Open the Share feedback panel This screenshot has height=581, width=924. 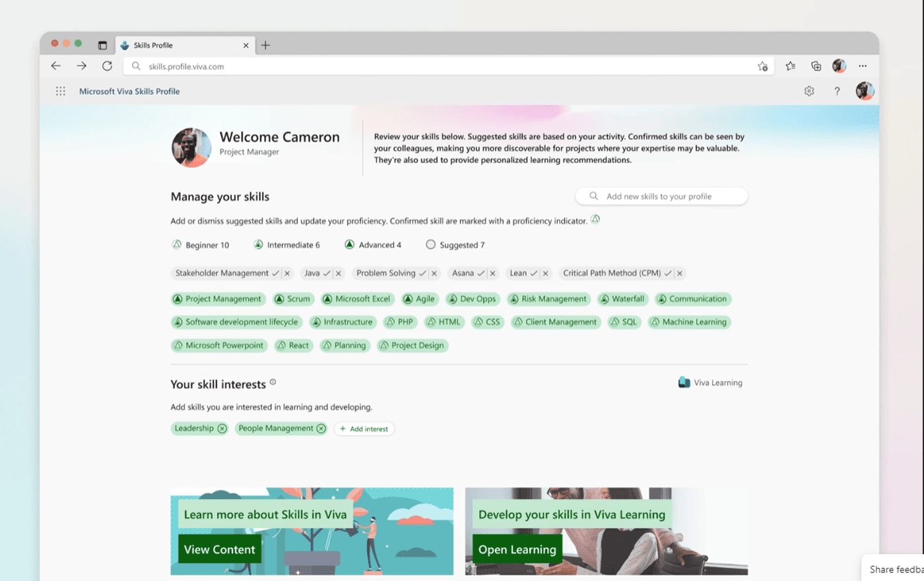(x=894, y=568)
